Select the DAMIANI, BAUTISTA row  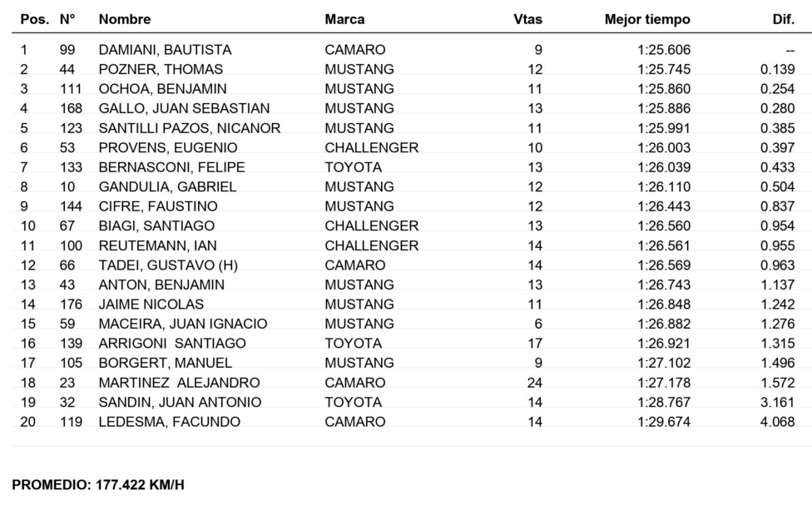407,50
